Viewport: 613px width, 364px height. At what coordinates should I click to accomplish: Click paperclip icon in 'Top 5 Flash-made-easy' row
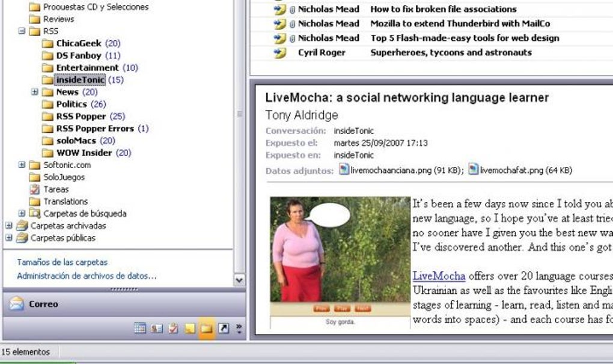point(292,38)
